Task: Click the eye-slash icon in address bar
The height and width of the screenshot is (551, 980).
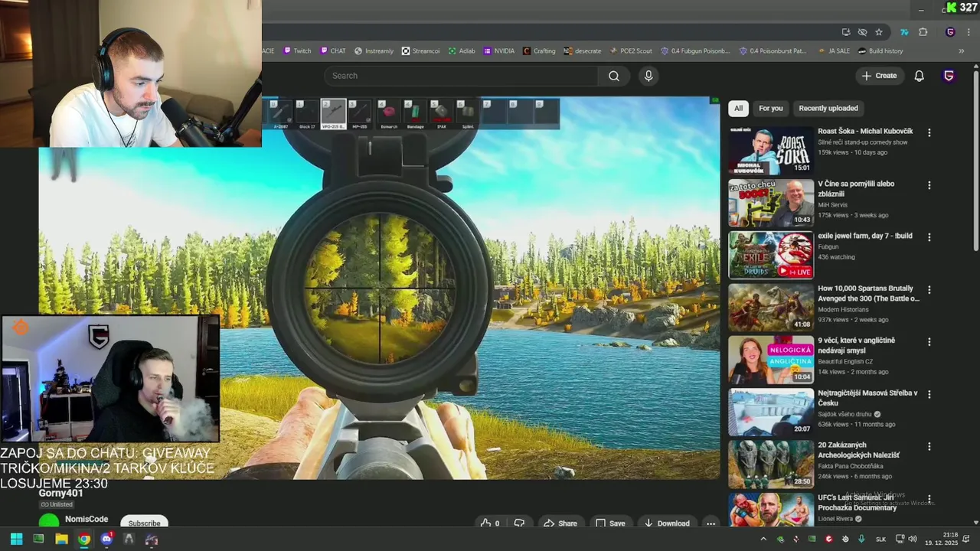Action: click(x=862, y=32)
